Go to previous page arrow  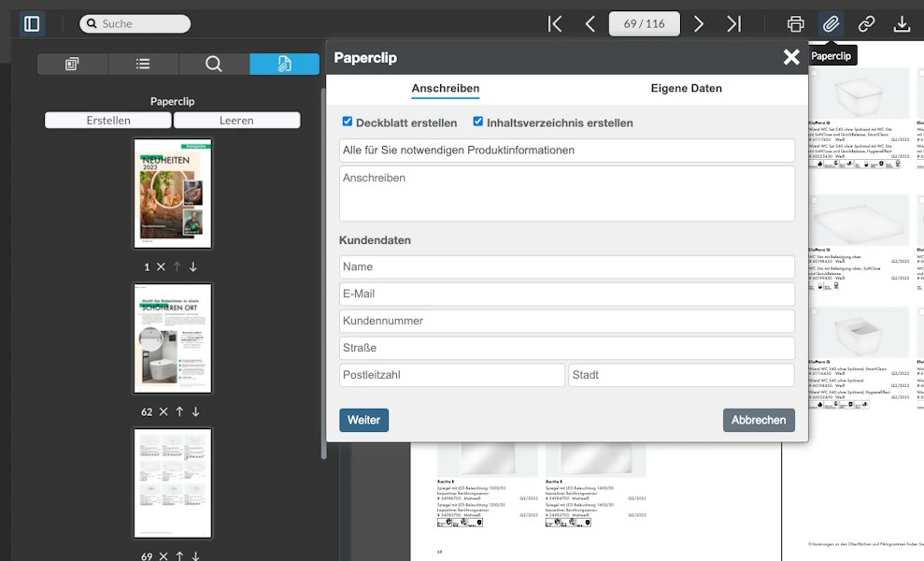pos(590,24)
